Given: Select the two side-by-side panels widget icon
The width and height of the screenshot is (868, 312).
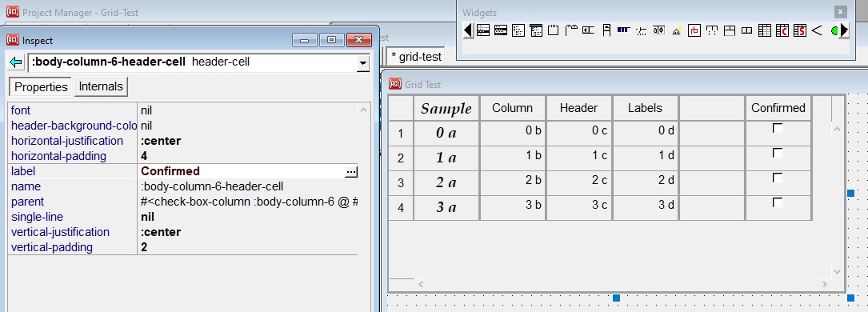Looking at the screenshot, I should coord(746,30).
